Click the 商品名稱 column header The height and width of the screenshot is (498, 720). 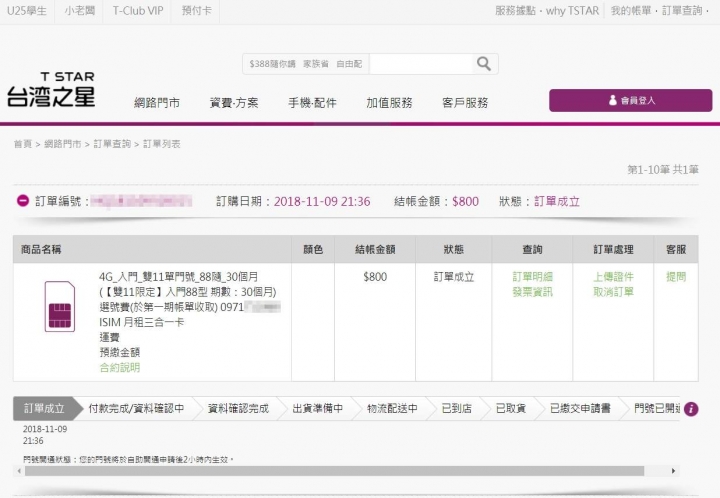(x=41, y=249)
